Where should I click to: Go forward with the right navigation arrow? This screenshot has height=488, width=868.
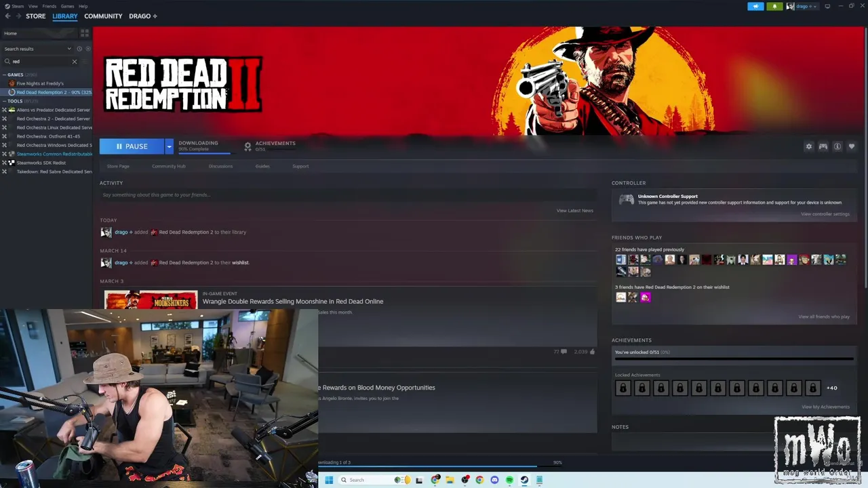point(18,16)
